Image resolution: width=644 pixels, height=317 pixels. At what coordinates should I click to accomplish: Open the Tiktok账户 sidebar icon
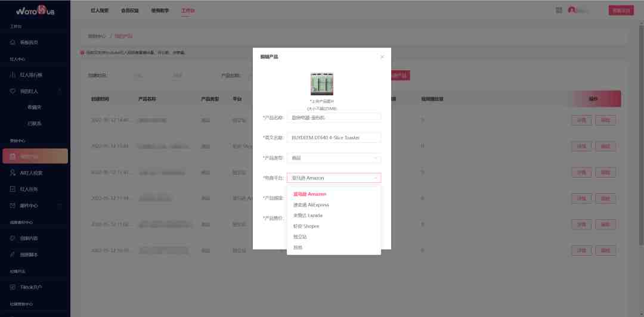tap(13, 287)
